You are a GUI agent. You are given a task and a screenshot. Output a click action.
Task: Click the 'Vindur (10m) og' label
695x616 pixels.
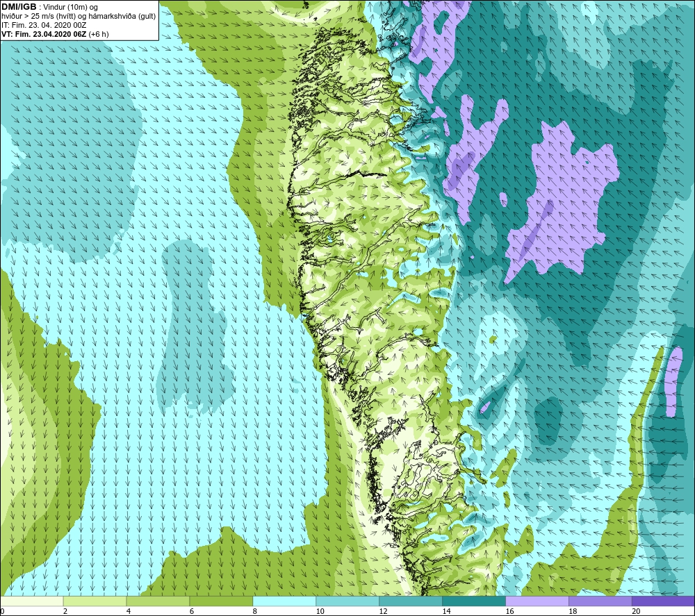coord(70,8)
